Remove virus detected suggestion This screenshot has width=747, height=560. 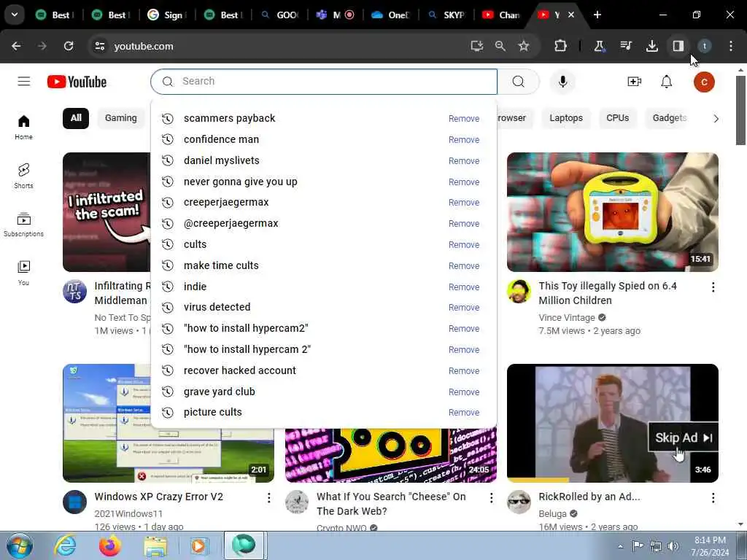click(x=464, y=308)
